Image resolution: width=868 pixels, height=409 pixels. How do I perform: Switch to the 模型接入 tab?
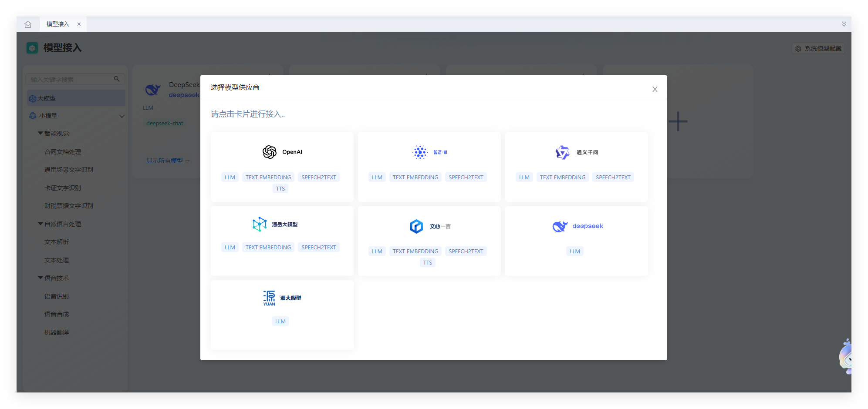63,24
